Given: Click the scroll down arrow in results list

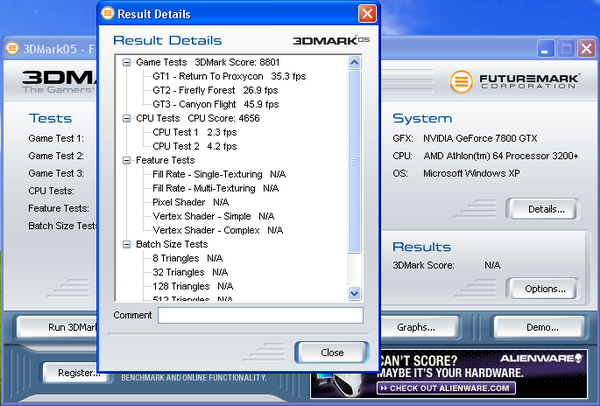Looking at the screenshot, I should tap(354, 293).
